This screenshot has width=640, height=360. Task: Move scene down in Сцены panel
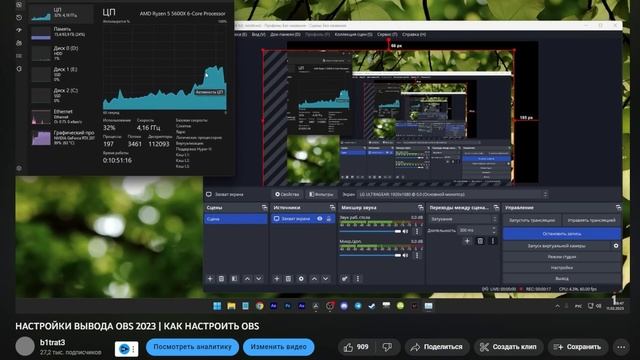tap(258, 279)
